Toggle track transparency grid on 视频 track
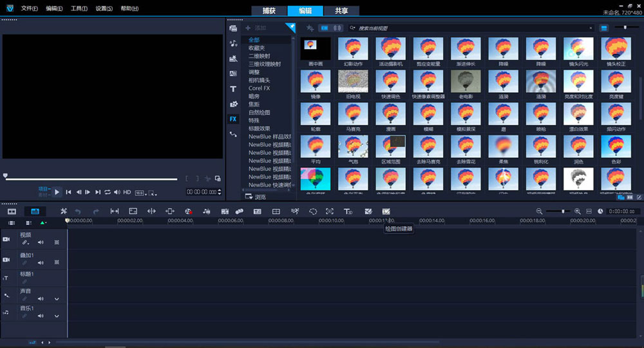The image size is (644, 348). (57, 242)
